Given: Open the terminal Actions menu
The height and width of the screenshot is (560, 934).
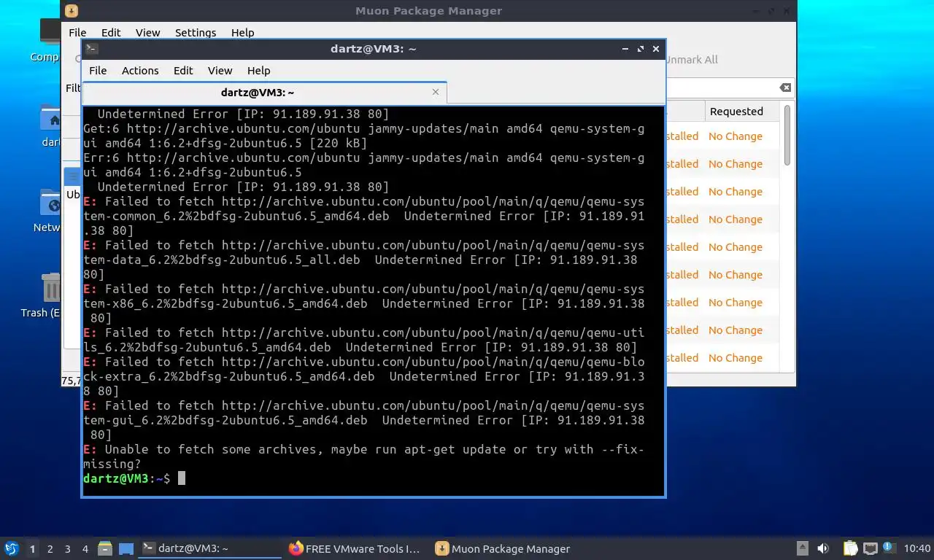Looking at the screenshot, I should pos(140,71).
